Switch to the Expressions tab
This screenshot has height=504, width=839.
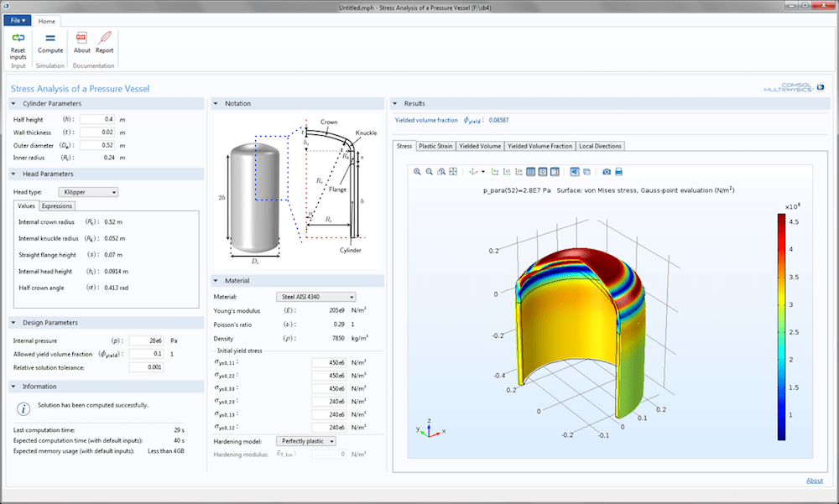(56, 205)
